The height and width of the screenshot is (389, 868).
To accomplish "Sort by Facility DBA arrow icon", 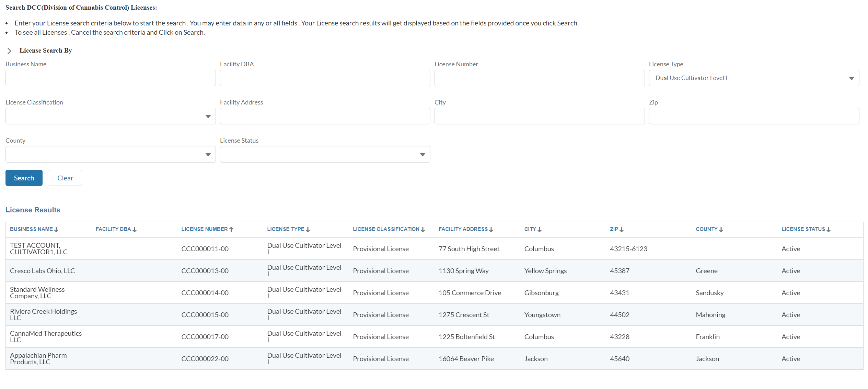I will tap(135, 230).
